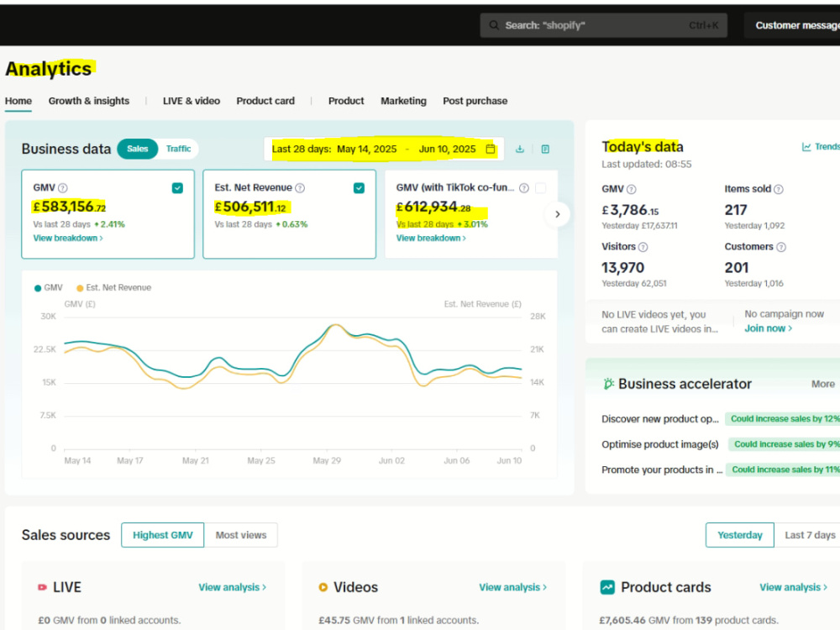Expand View breakdown under GMV
The image size is (840, 630).
(x=68, y=238)
